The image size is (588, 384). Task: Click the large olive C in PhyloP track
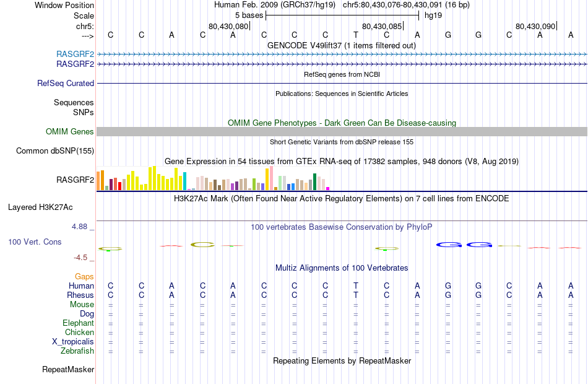[202, 245]
